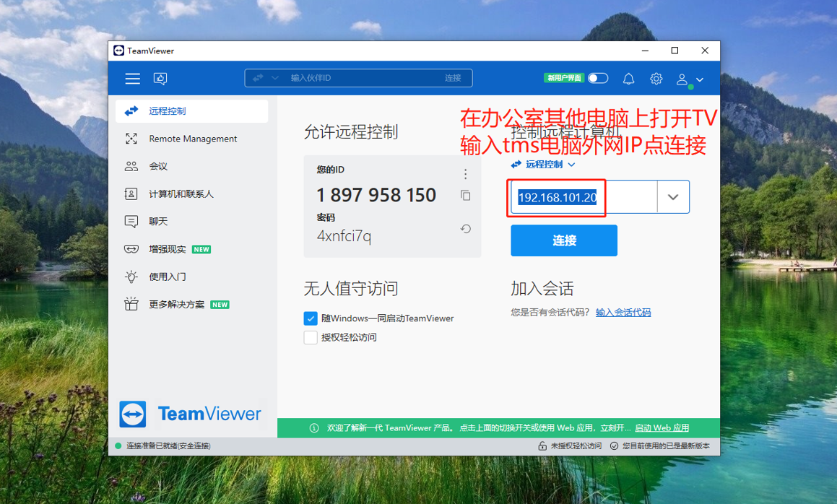The height and width of the screenshot is (504, 837).
Task: Click the chat bubble icon beside 聊天
Action: pyautogui.click(x=131, y=222)
